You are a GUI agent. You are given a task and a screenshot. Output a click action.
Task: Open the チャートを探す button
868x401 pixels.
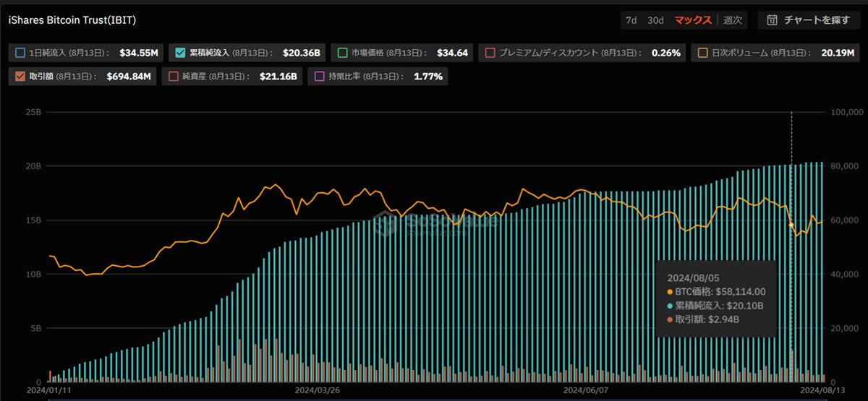point(809,20)
